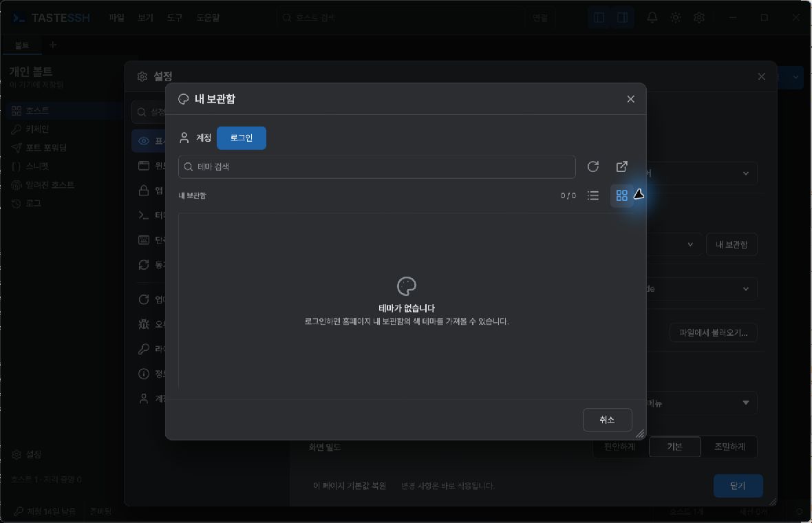Refresh the theme library list
This screenshot has width=812, height=523.
593,167
